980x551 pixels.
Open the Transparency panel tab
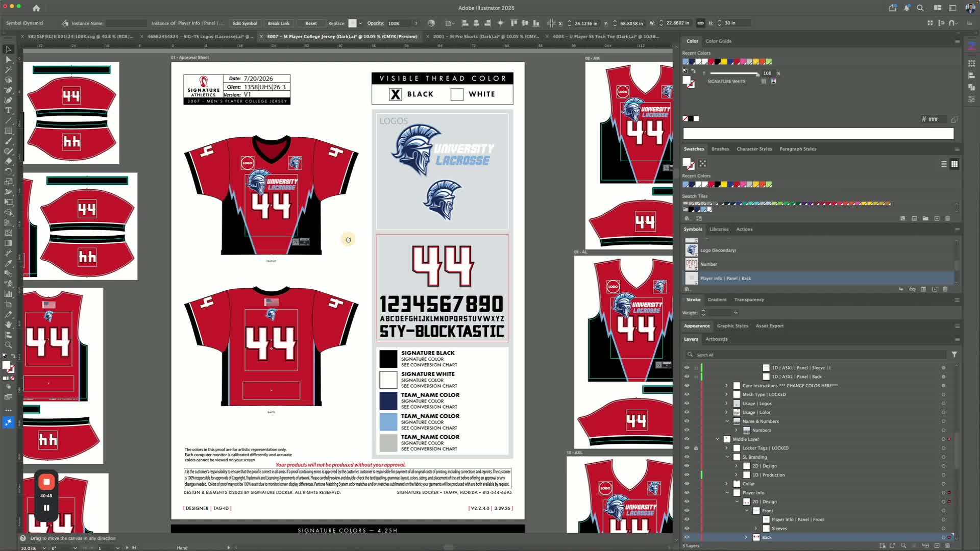pyautogui.click(x=749, y=300)
